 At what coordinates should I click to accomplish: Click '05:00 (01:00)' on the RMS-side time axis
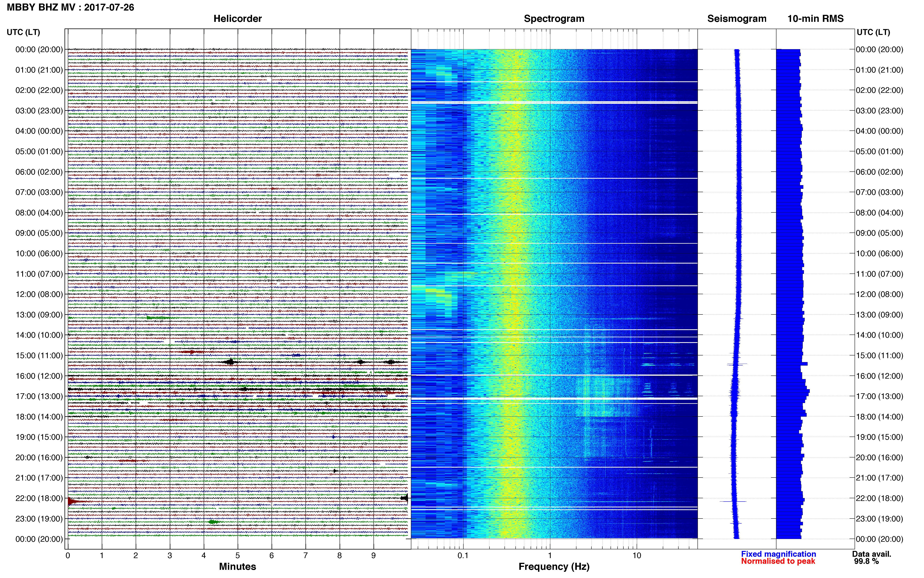click(x=879, y=151)
